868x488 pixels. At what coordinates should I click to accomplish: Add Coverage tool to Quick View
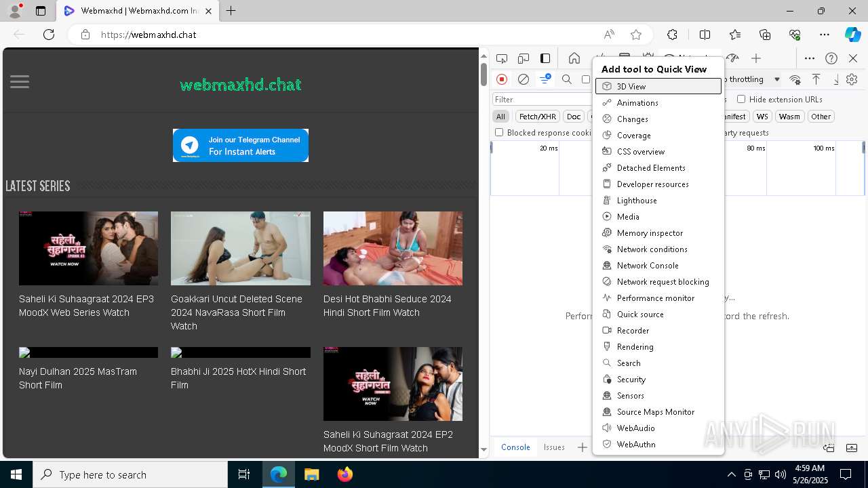point(658,135)
